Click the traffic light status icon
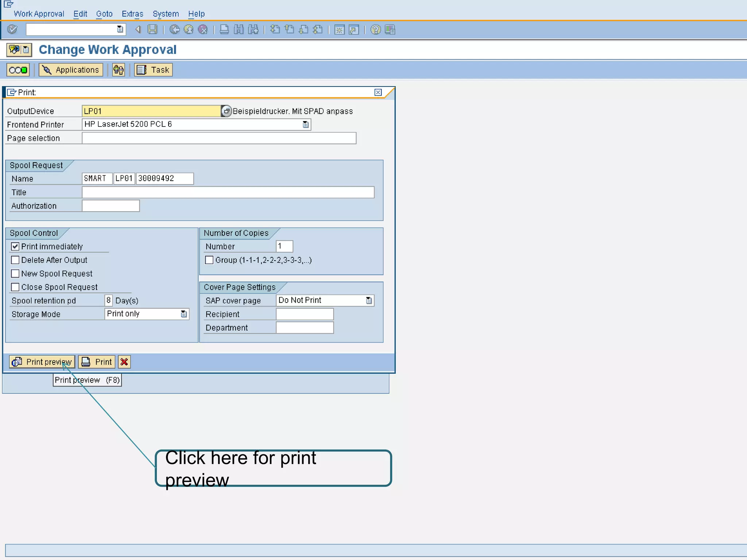The height and width of the screenshot is (560, 747). [x=18, y=70]
